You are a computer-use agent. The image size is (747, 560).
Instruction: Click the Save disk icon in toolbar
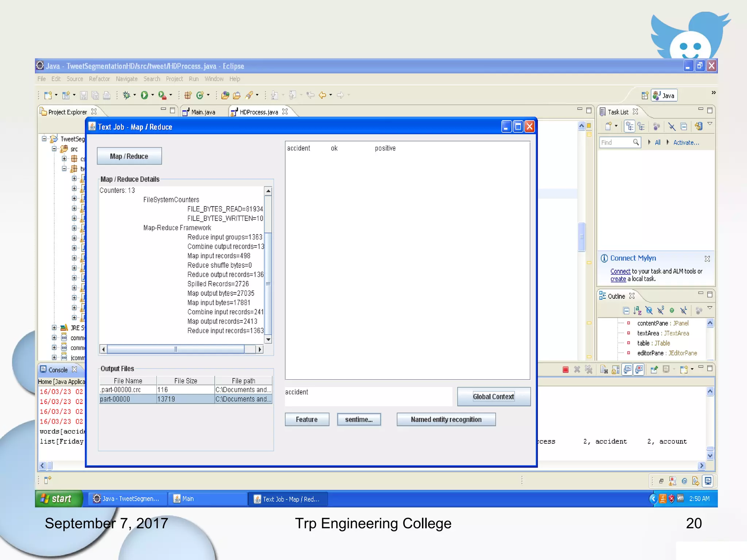coord(84,95)
